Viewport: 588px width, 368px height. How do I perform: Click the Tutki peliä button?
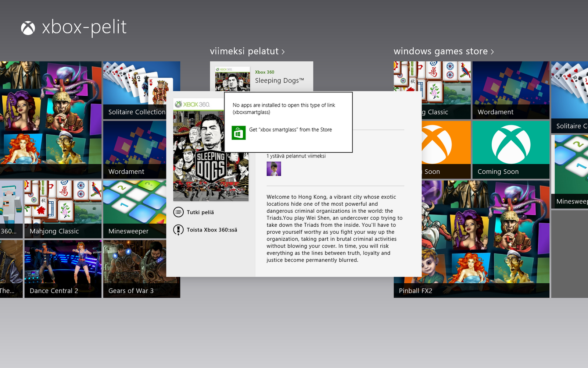coord(194,212)
